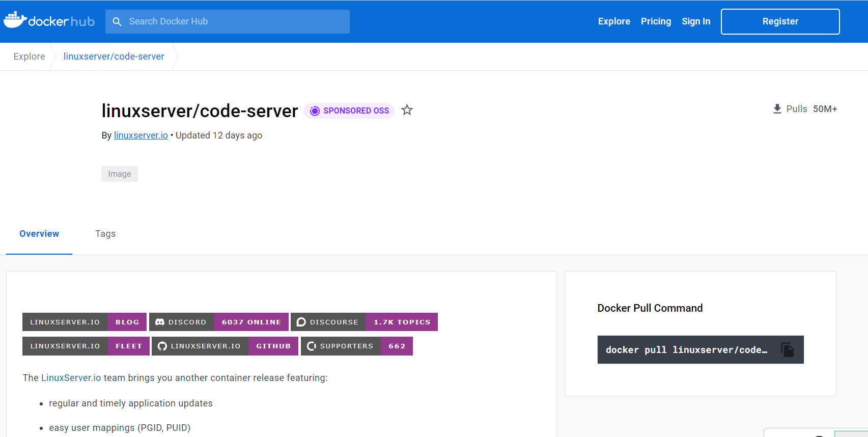Select the Overview tab
868x437 pixels.
(39, 234)
